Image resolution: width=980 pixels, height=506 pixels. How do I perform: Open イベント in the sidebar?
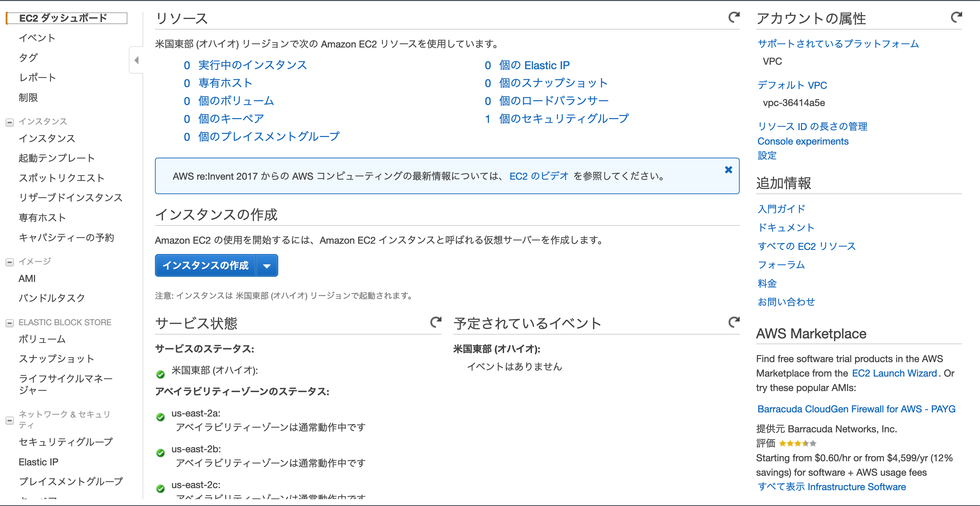pyautogui.click(x=37, y=38)
